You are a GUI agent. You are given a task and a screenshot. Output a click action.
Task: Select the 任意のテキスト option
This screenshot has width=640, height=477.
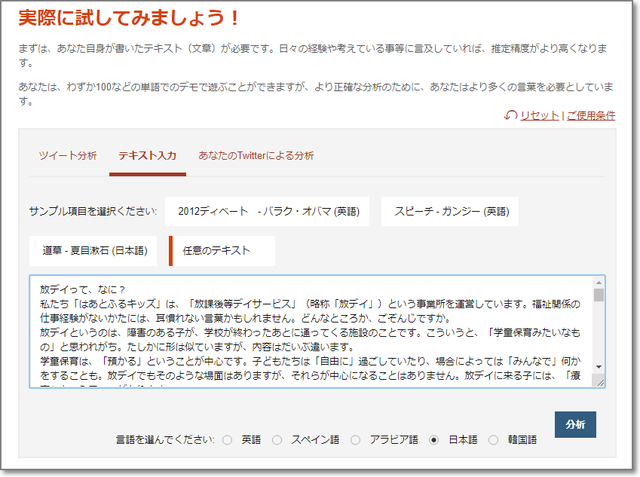pyautogui.click(x=223, y=251)
